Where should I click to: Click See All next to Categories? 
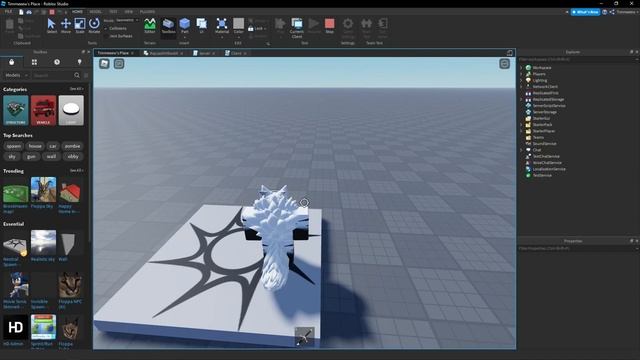point(76,89)
